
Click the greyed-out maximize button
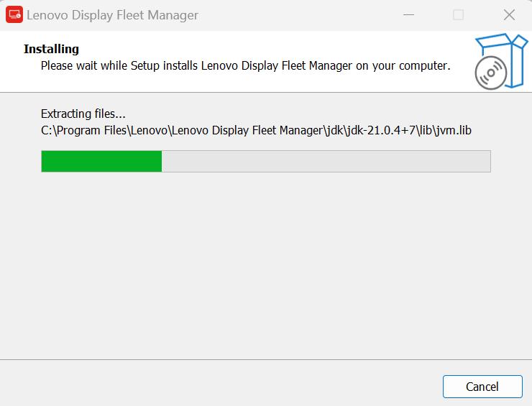(x=458, y=15)
